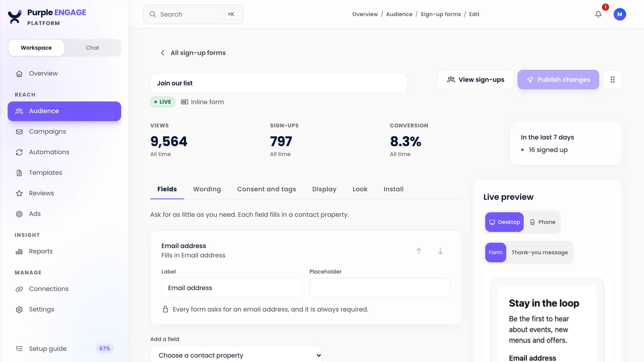Click the 16 signed up text
644x362 pixels.
[x=548, y=150]
